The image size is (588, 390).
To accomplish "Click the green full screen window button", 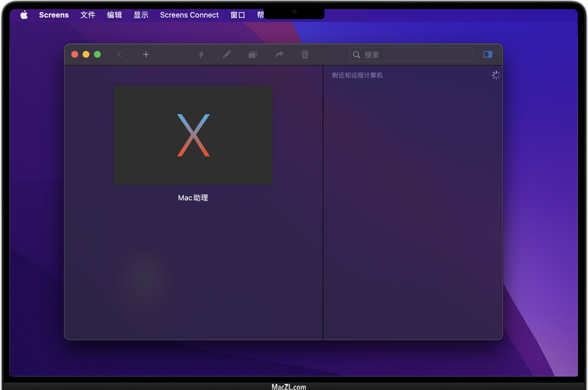I will [97, 54].
